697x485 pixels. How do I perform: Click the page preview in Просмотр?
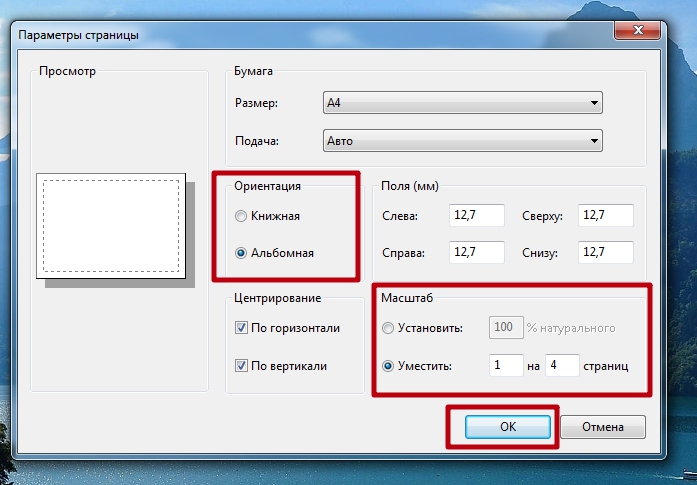110,226
